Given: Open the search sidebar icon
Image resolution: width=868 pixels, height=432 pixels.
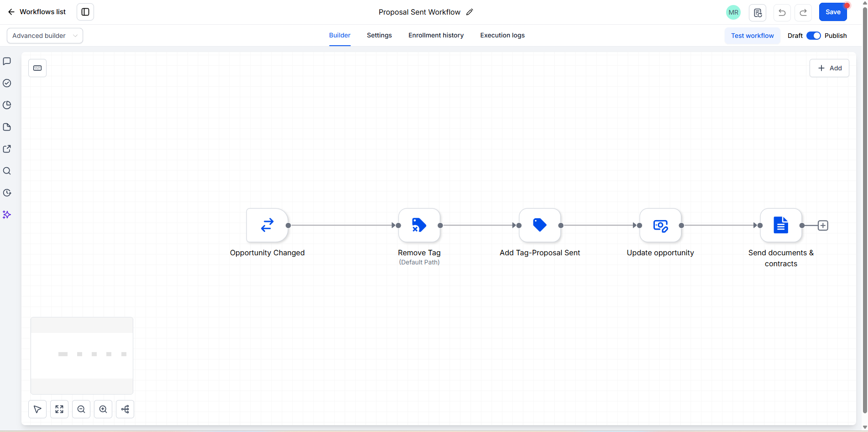Looking at the screenshot, I should (7, 171).
